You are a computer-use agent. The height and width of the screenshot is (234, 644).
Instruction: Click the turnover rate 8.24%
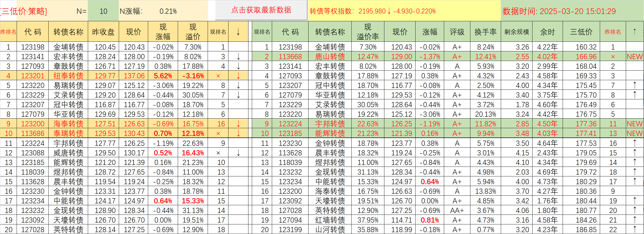click(x=485, y=47)
